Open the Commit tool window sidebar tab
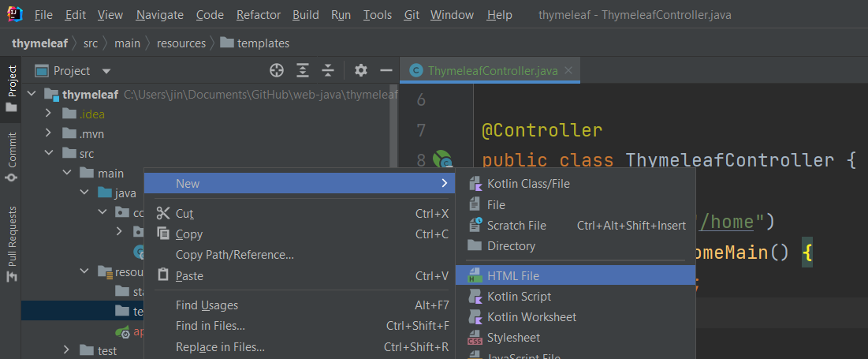 [x=11, y=157]
